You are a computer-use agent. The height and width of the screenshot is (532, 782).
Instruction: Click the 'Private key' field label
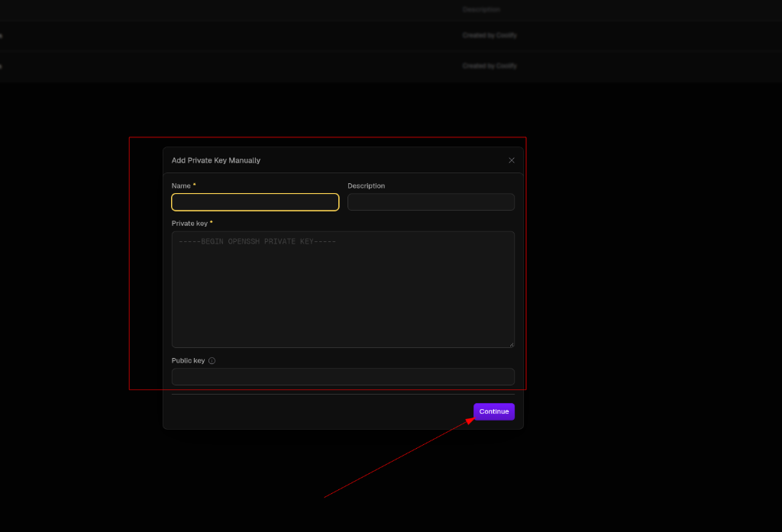point(189,224)
